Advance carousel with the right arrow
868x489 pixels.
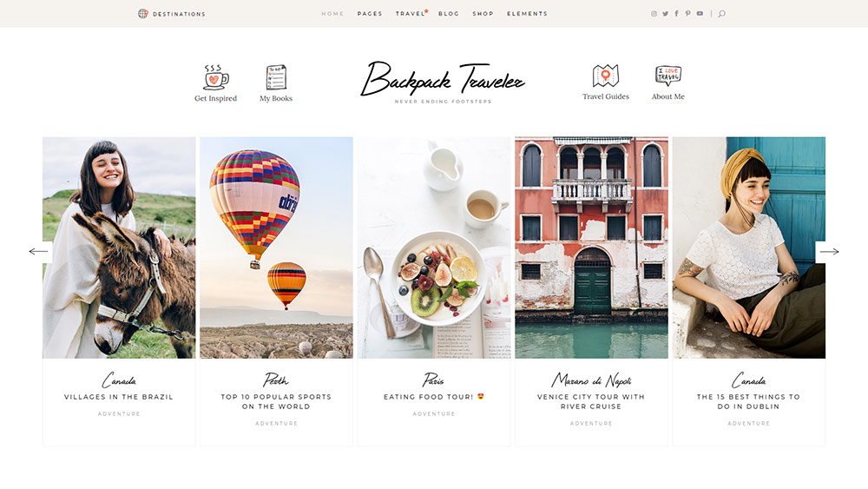tap(829, 252)
